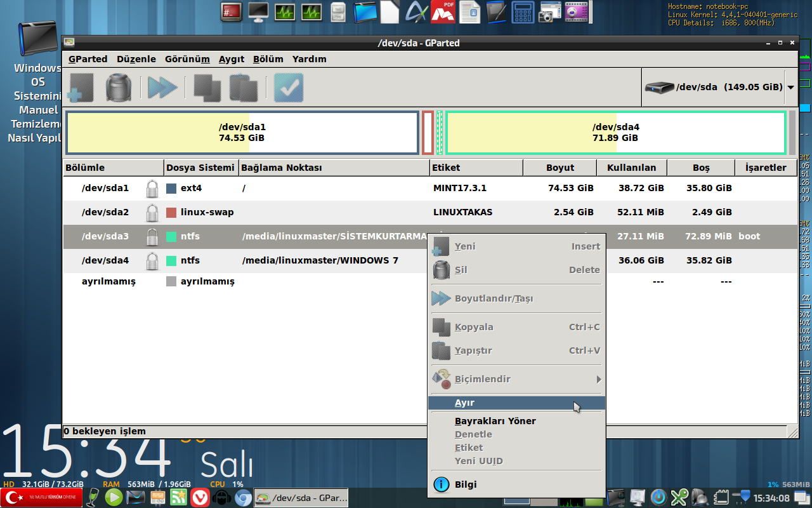Click the İşaretler column header
This screenshot has height=508, width=812.
[x=766, y=168]
